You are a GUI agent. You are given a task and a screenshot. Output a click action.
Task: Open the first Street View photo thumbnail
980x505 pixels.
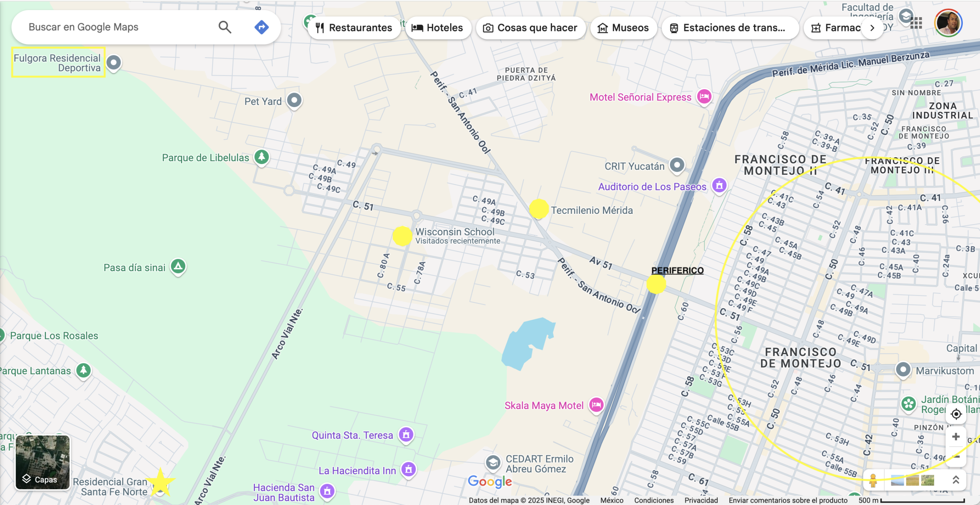tap(898, 480)
